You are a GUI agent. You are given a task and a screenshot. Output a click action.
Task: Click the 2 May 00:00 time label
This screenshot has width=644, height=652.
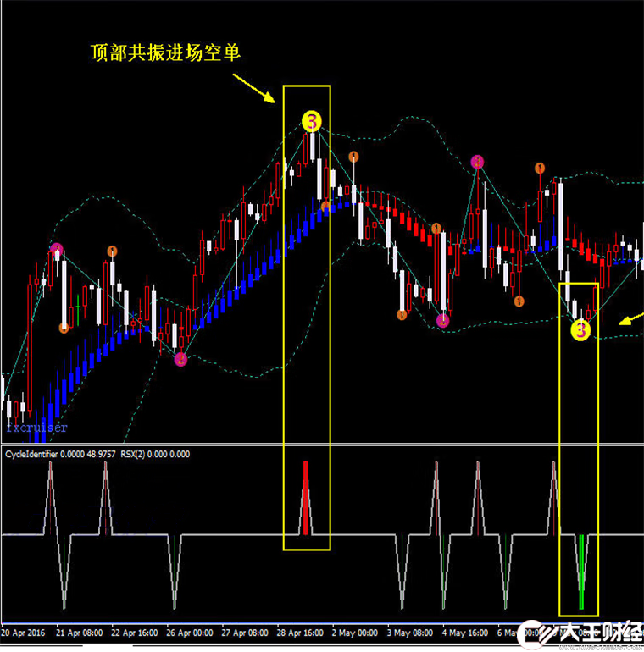click(x=355, y=633)
